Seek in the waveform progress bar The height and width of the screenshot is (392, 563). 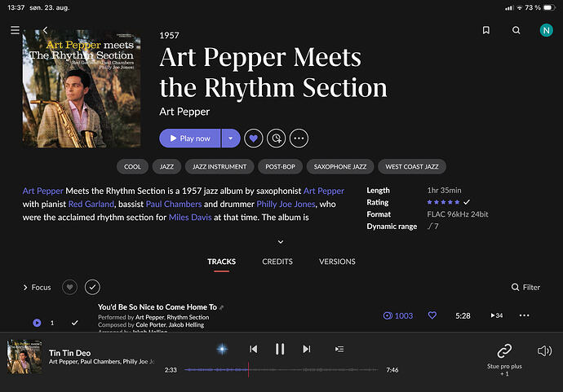click(281, 370)
